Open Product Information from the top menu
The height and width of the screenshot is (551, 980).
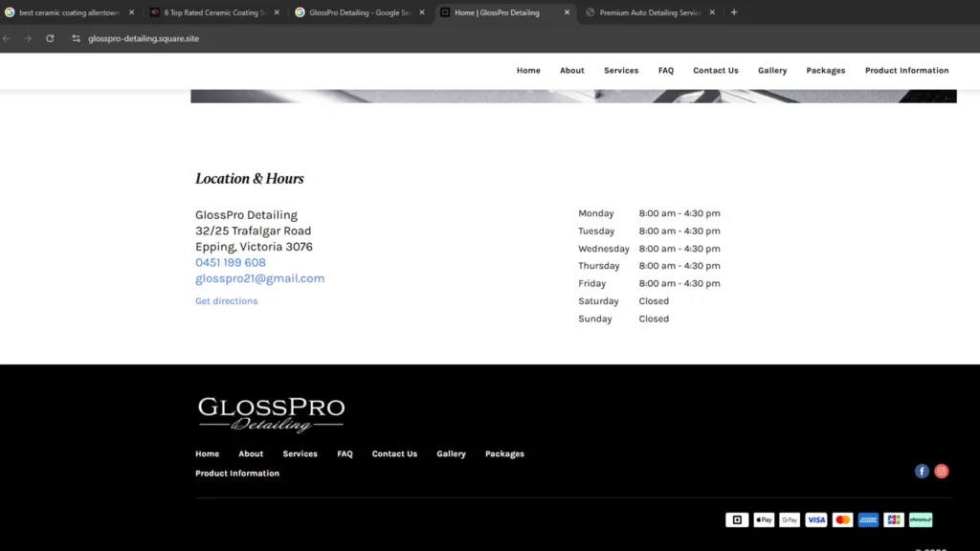pos(906,70)
